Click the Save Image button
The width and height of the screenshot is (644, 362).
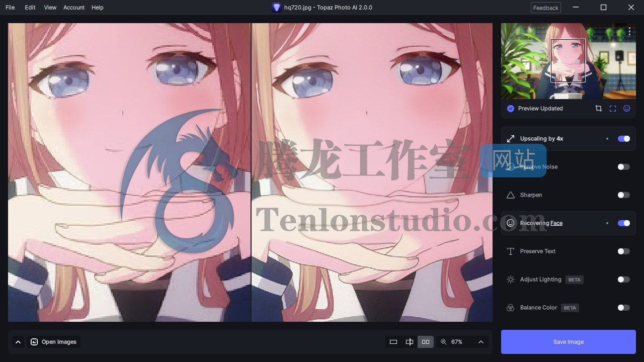[x=569, y=342]
